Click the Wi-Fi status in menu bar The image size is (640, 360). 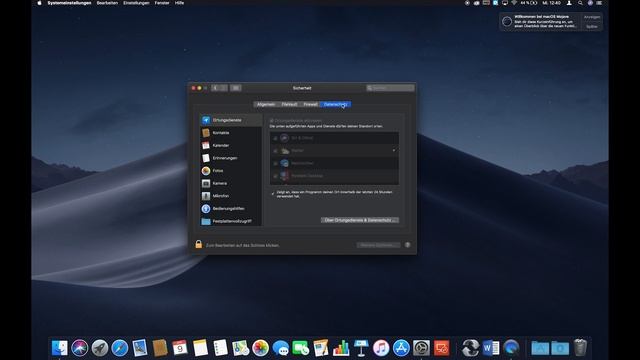tap(514, 3)
